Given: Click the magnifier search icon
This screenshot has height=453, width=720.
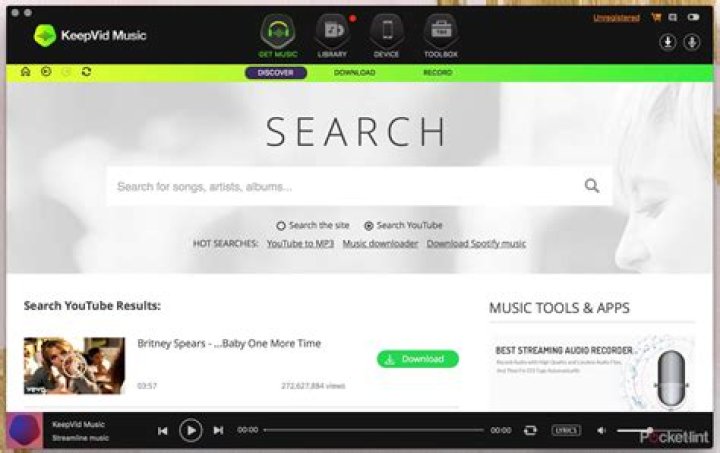Looking at the screenshot, I should (x=592, y=186).
